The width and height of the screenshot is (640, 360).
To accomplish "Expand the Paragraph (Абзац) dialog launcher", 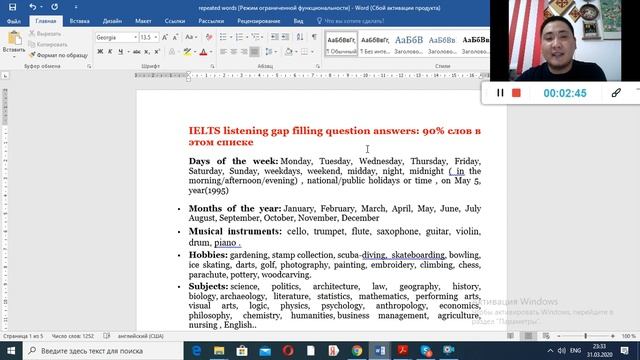I will tap(318, 66).
